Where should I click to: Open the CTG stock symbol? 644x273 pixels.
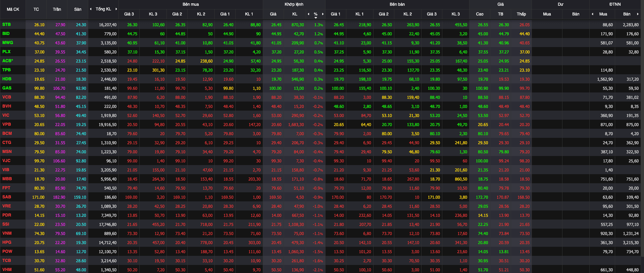(x=7, y=143)
